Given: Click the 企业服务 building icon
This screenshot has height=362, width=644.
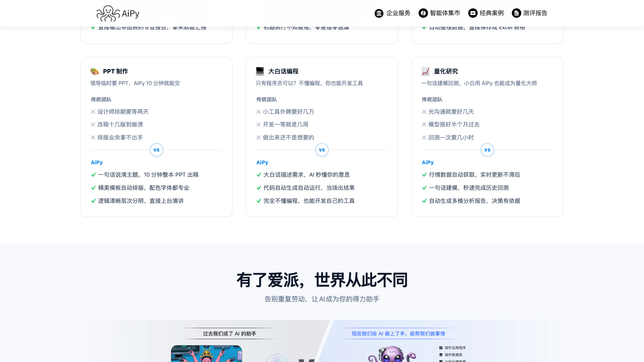Looking at the screenshot, I should [379, 13].
